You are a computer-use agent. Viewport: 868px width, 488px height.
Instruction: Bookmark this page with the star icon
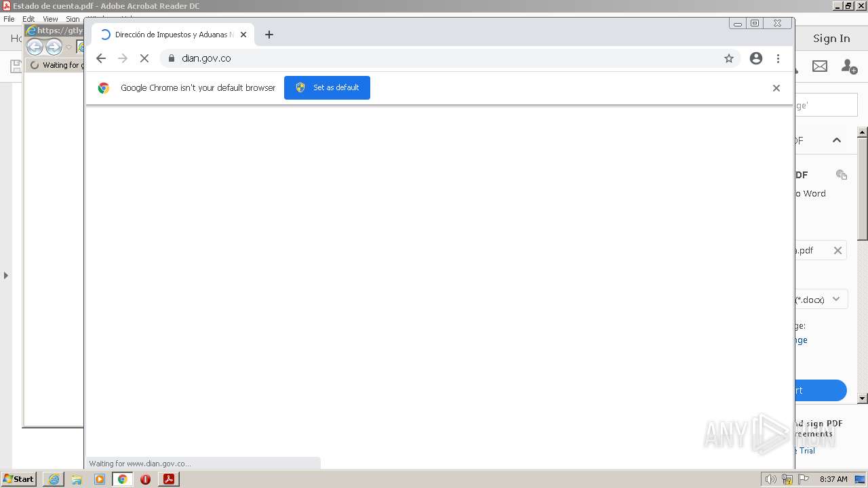729,58
